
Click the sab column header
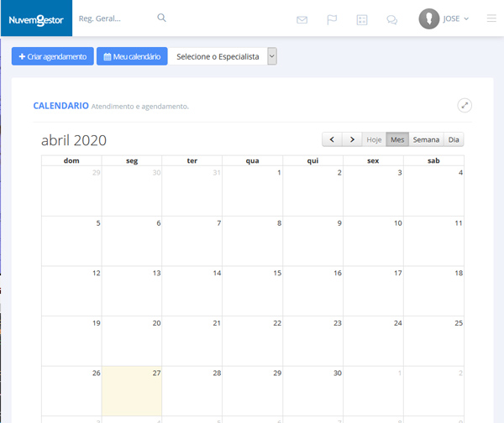coord(433,160)
